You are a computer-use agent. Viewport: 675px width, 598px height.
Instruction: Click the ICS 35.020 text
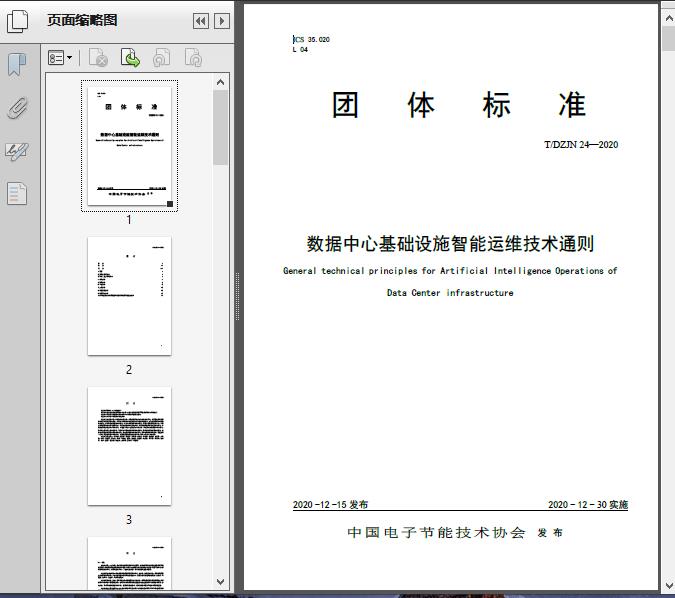point(311,39)
